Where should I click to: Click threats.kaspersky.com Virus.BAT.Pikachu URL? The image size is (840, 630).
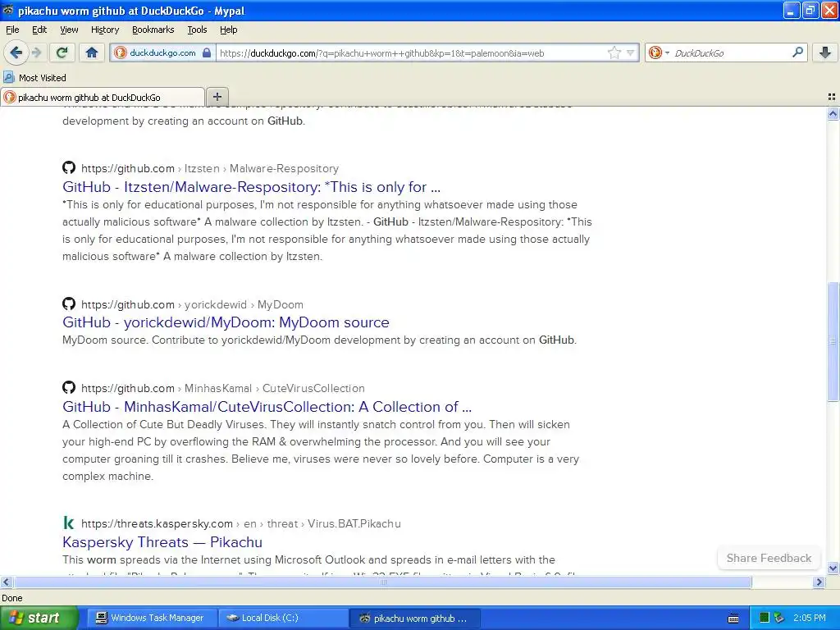click(241, 523)
